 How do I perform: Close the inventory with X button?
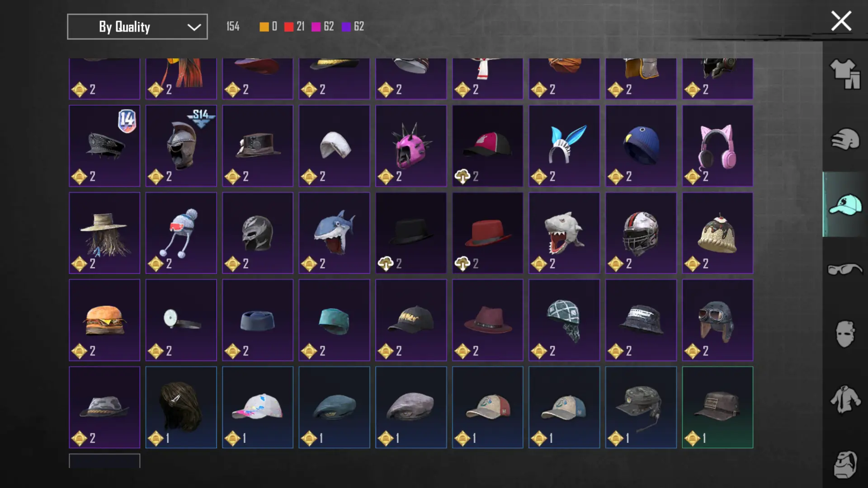[x=841, y=21]
